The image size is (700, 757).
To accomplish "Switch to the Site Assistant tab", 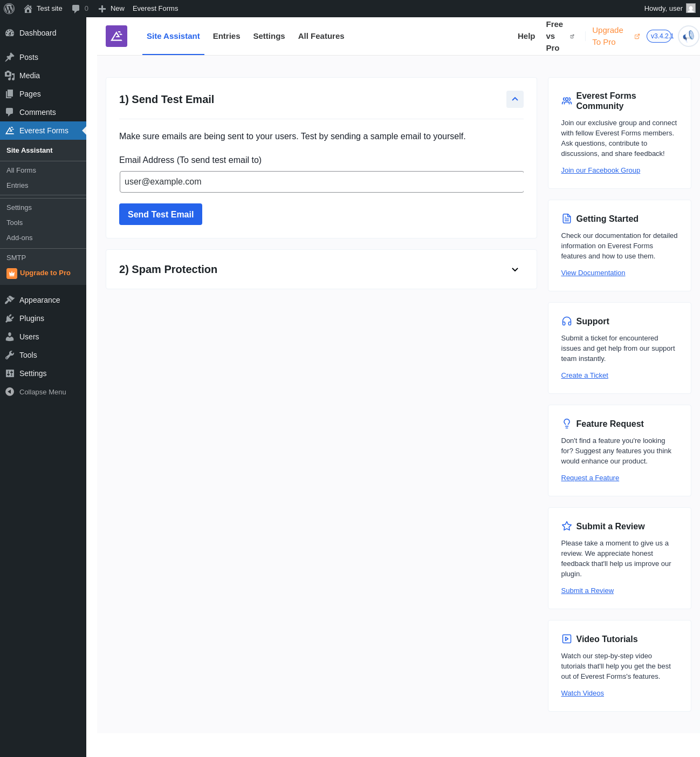I will (x=173, y=36).
